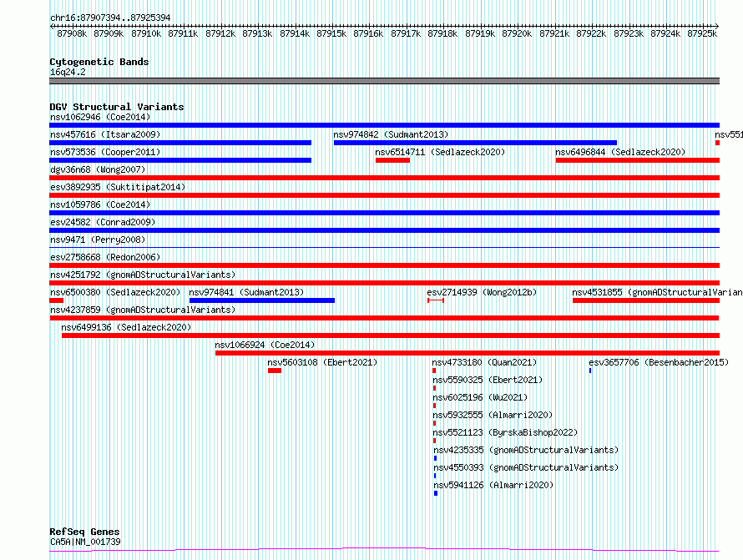This screenshot has height=560, width=743.
Task: Click the magenta CA5A gene line
Action: click(x=384, y=550)
